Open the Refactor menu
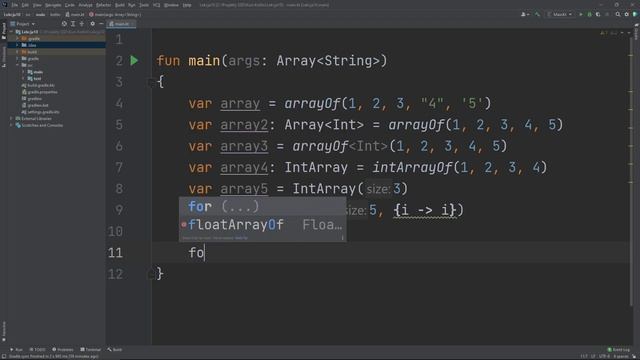Screen dimensions: 640x360 [x=104, y=5]
